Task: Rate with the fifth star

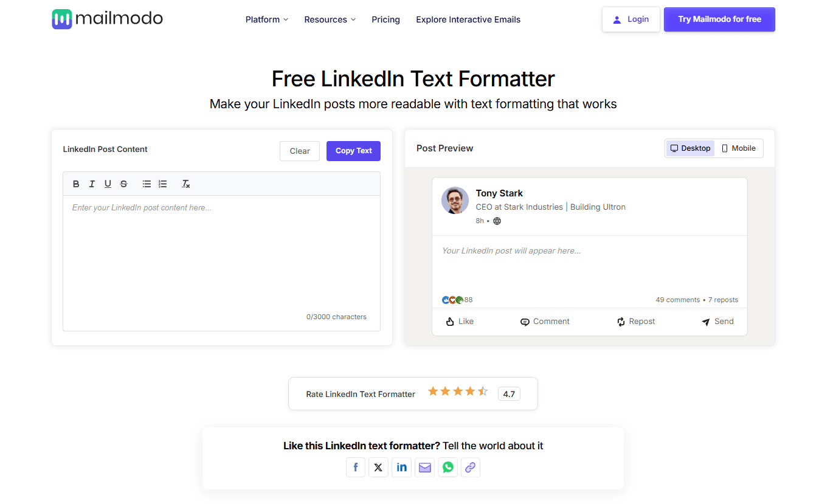Action: [483, 391]
